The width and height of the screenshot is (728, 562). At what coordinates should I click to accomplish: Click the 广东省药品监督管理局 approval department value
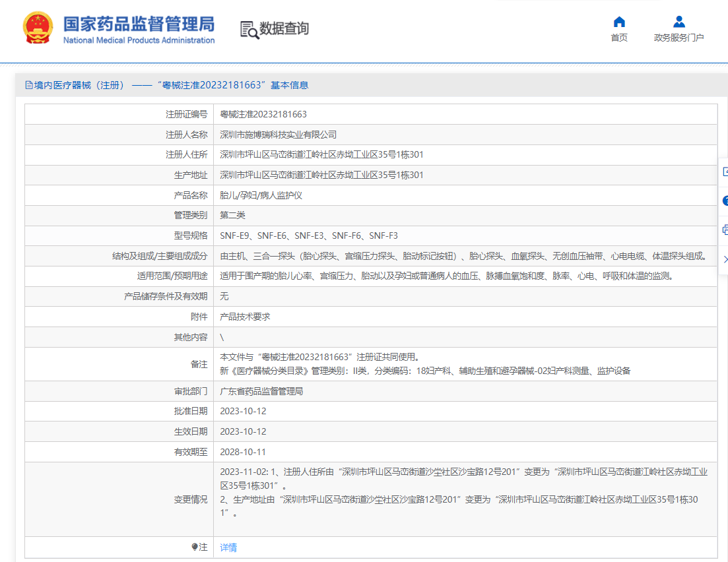coord(261,391)
